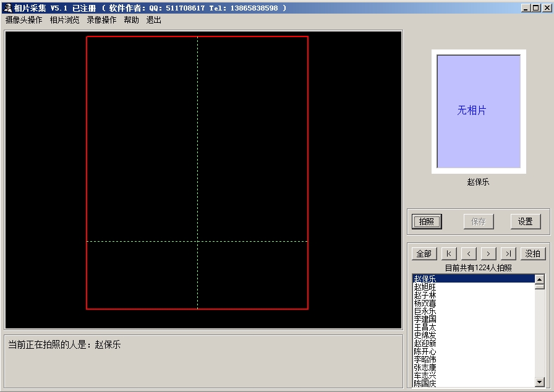
Task: Click the 无相片 photo preview thumbnail
Action: point(479,111)
